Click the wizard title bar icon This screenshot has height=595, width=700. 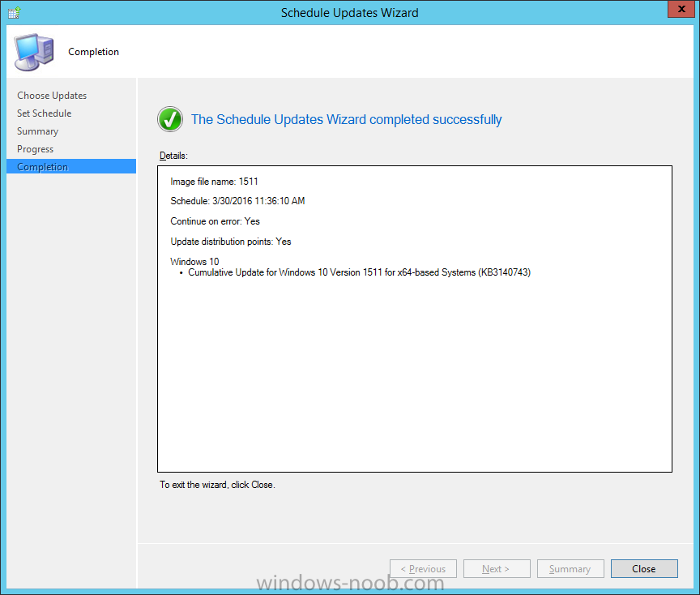(x=14, y=12)
